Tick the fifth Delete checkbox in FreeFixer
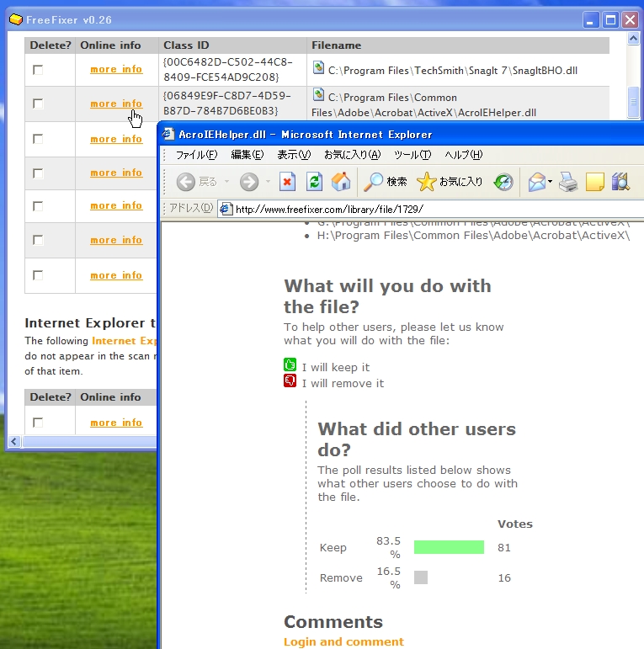 click(38, 205)
